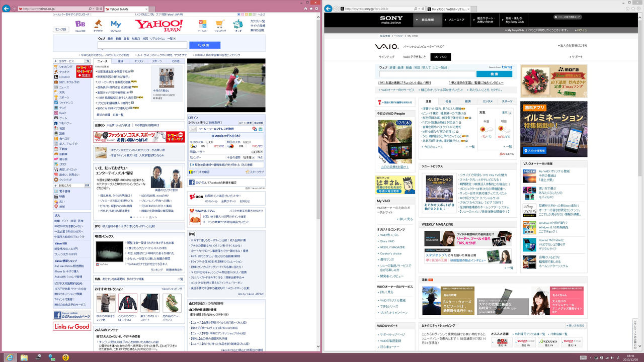Click the VAIO logo

pyautogui.click(x=387, y=46)
